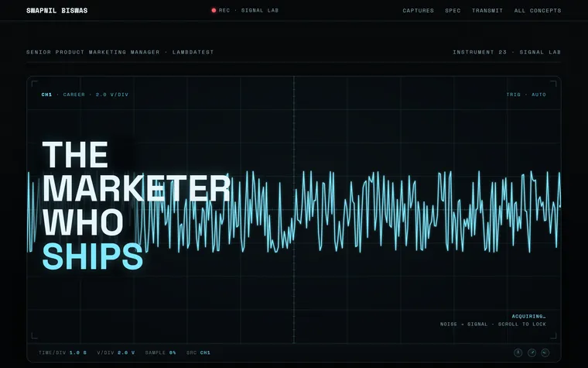Click the rightmost knob dial icon
Viewport: 588px width, 368px height.
coord(545,353)
